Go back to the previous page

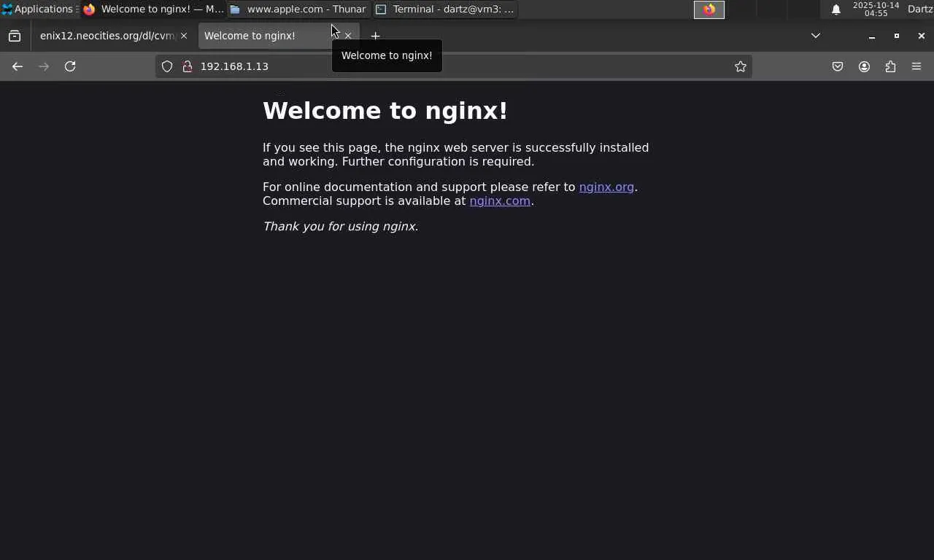[x=18, y=66]
